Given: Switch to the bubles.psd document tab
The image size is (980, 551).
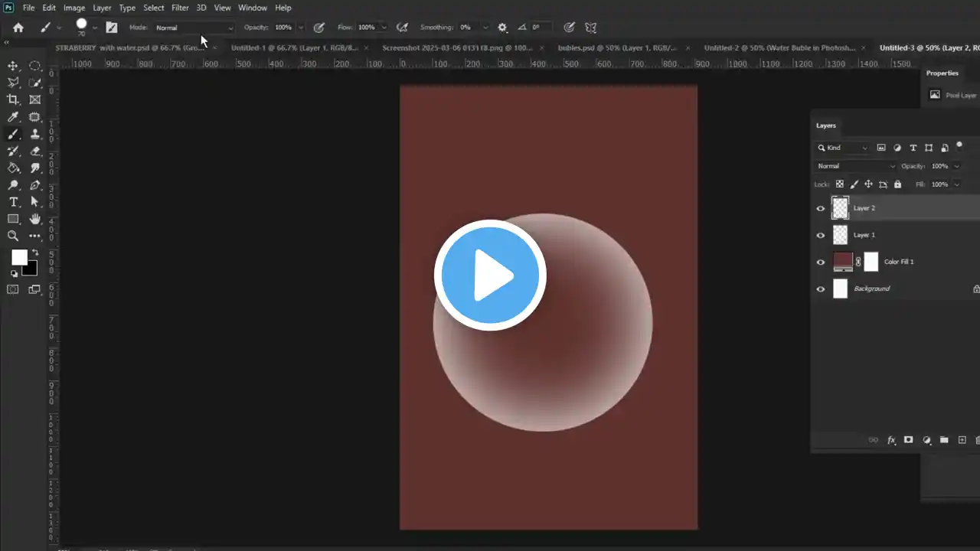Looking at the screenshot, I should pyautogui.click(x=617, y=47).
